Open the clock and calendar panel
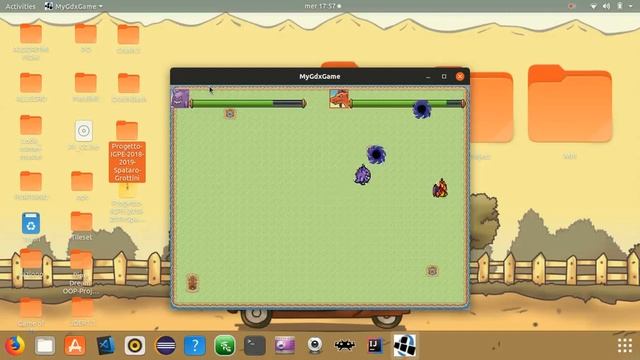Viewport: 640px width, 360px height. point(322,6)
